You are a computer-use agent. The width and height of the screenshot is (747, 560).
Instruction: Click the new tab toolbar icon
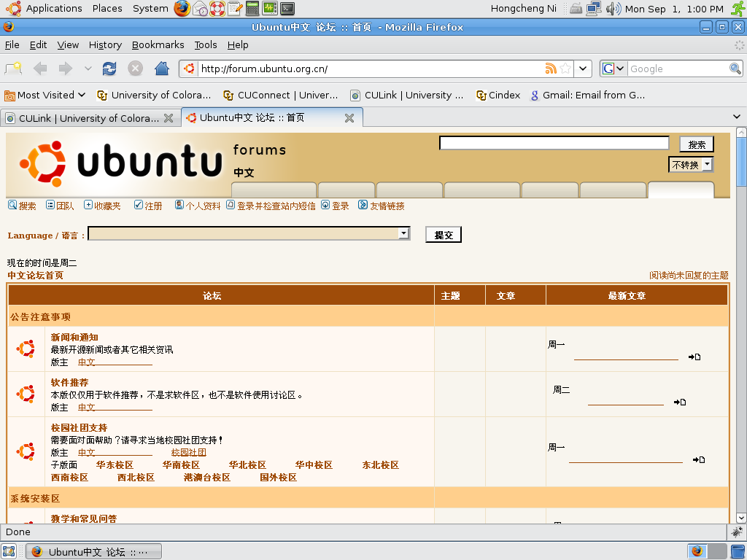pos(13,69)
